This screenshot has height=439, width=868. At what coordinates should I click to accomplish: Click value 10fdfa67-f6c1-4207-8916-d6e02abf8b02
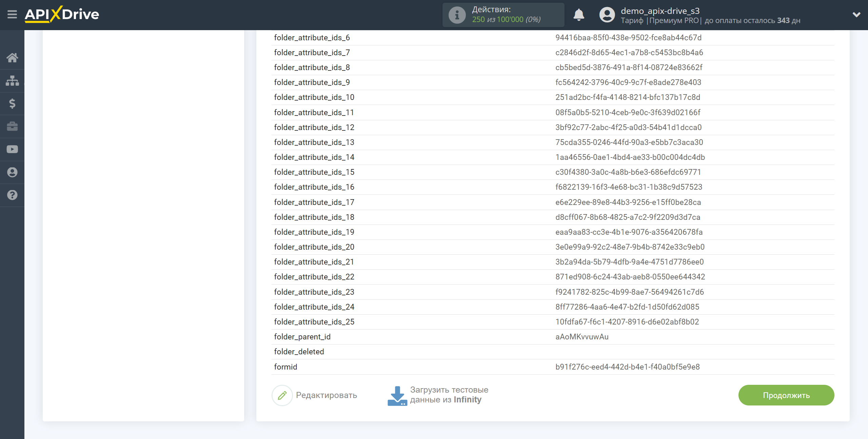pyautogui.click(x=627, y=322)
